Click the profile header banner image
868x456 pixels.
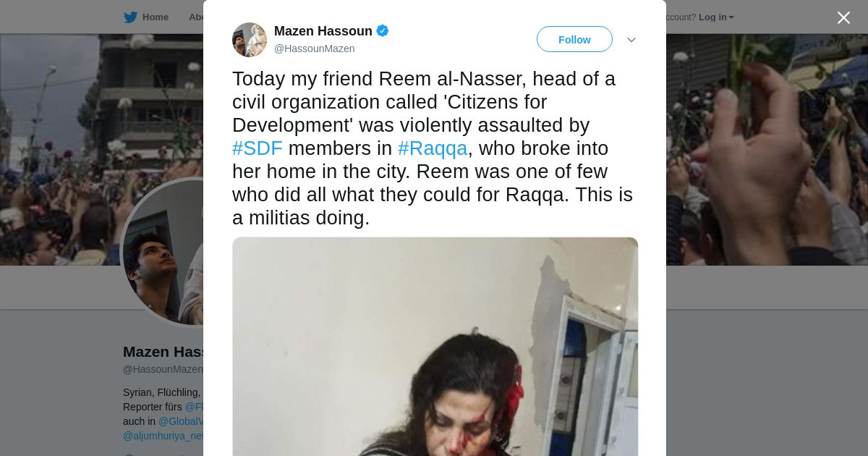767,149
